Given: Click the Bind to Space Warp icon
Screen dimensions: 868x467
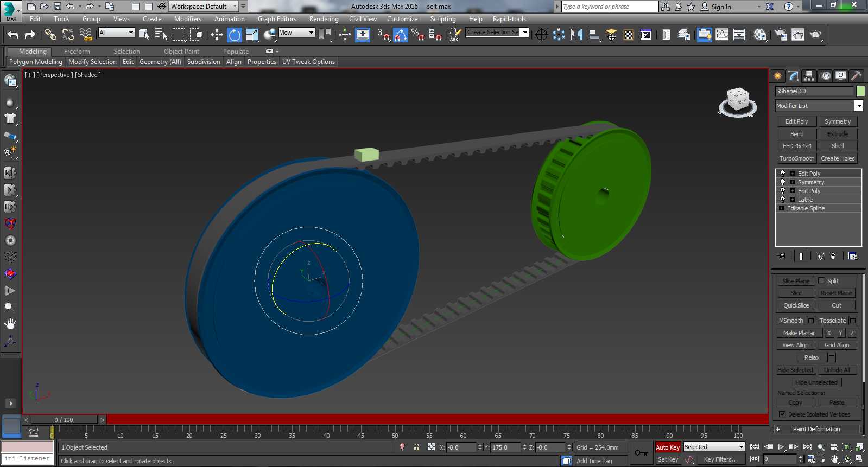Looking at the screenshot, I should click(85, 35).
